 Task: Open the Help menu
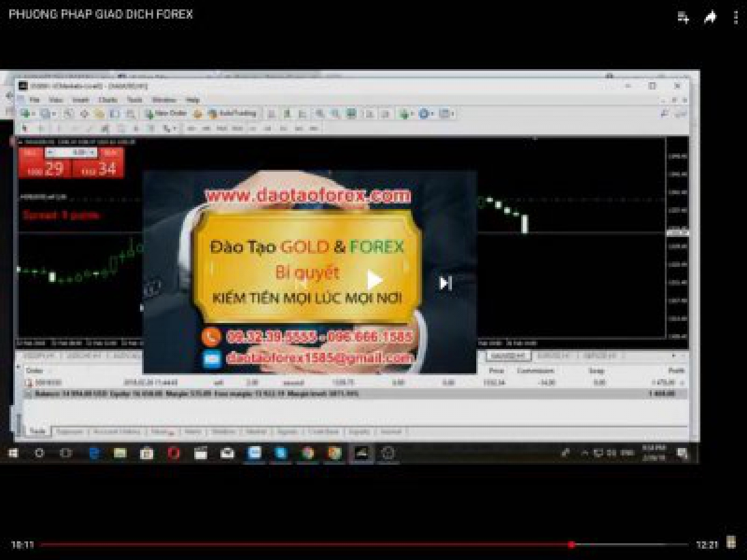click(x=192, y=100)
